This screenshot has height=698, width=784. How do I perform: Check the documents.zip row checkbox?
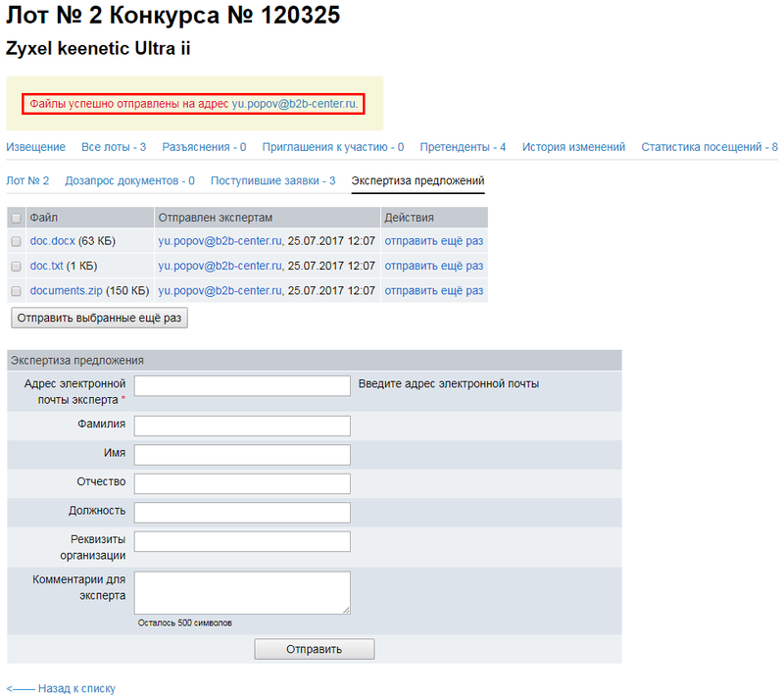[16, 291]
